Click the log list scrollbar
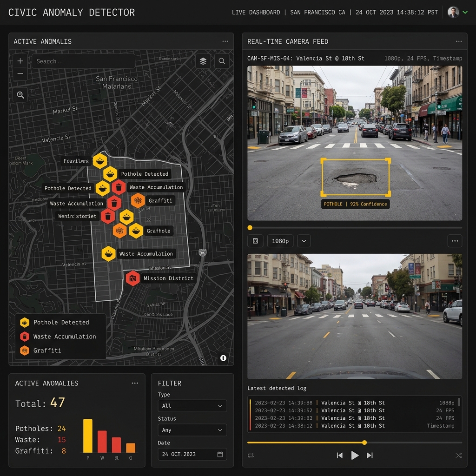This screenshot has height=476, width=476. click(x=459, y=402)
